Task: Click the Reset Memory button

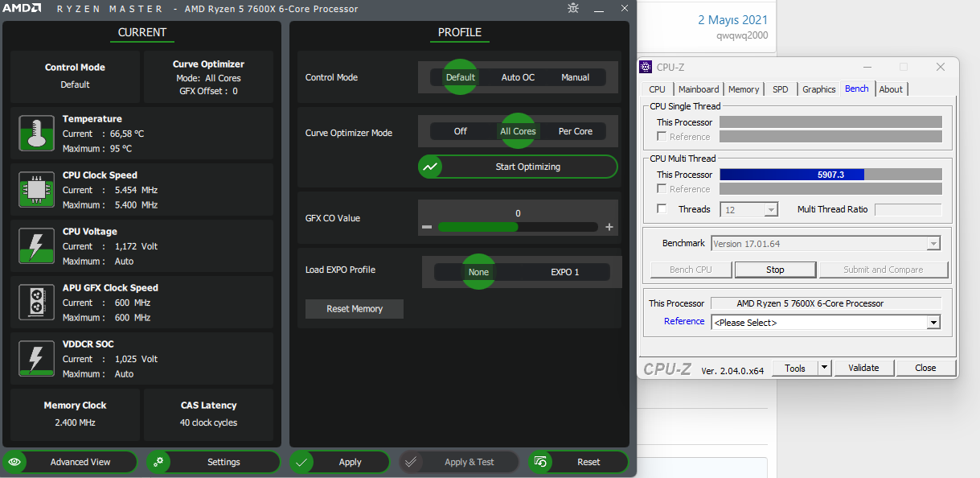Action: [x=355, y=309]
